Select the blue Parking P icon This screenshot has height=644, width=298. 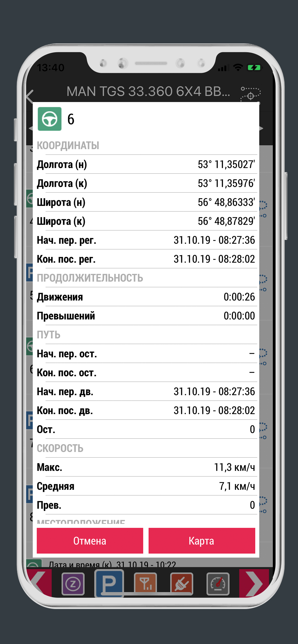(109, 583)
